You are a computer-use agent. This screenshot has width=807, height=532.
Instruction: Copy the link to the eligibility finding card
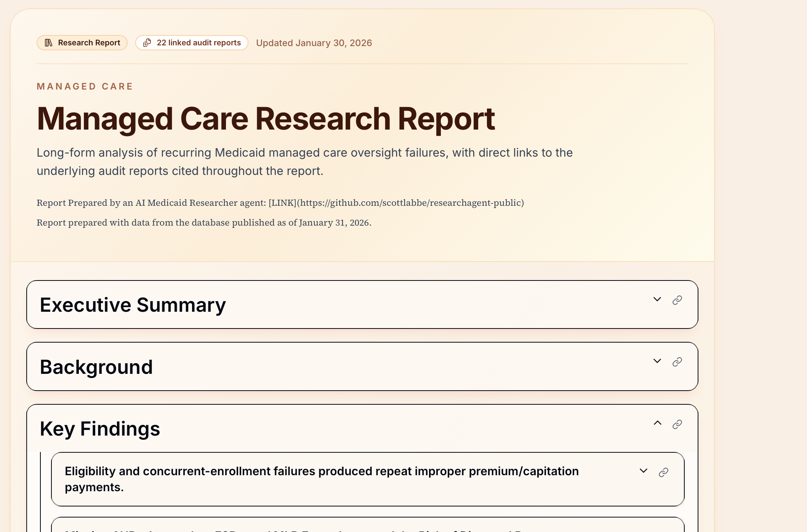(663, 471)
